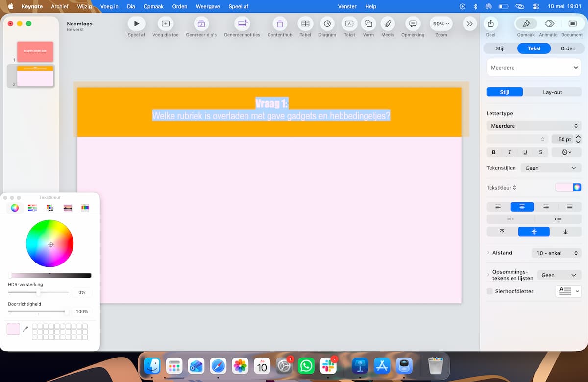Open the Voeg in menu
The height and width of the screenshot is (382, 588).
pos(109,6)
